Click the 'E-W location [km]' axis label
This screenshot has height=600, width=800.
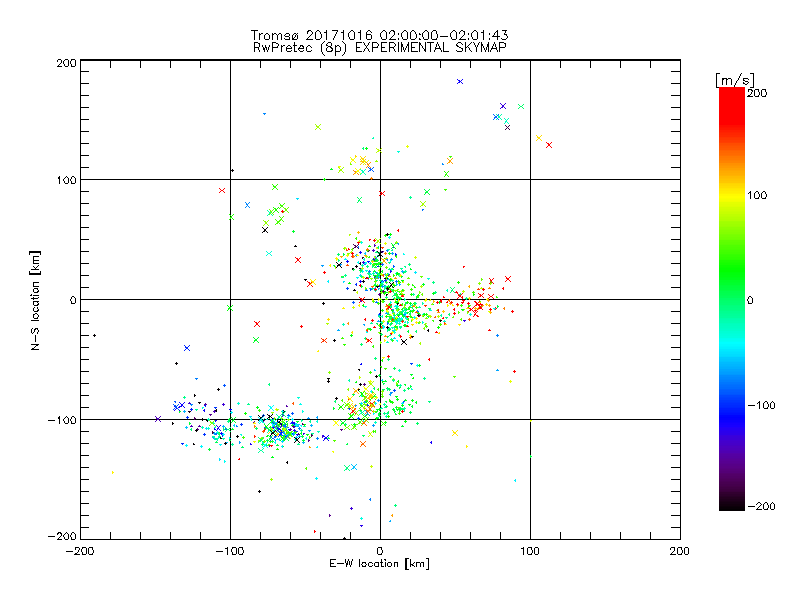click(x=379, y=564)
